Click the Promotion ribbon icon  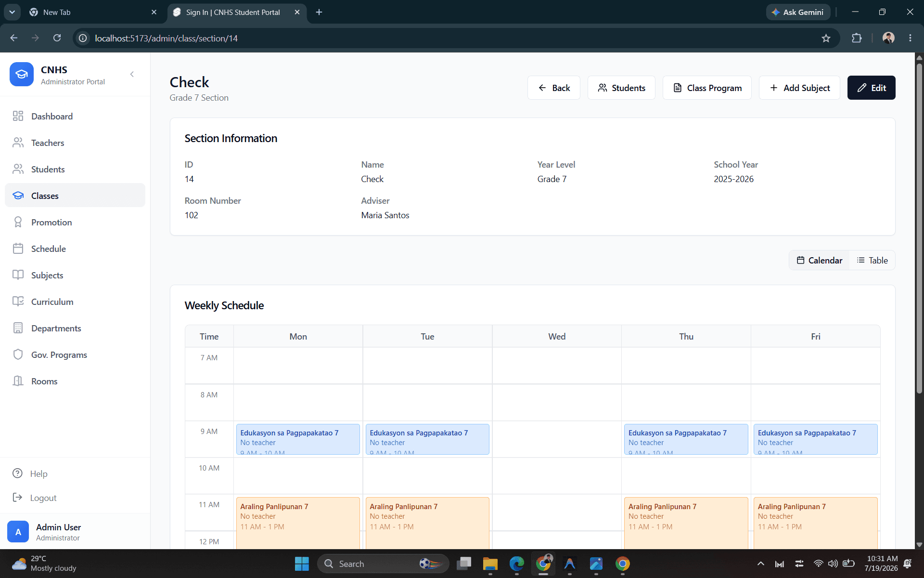(x=18, y=222)
